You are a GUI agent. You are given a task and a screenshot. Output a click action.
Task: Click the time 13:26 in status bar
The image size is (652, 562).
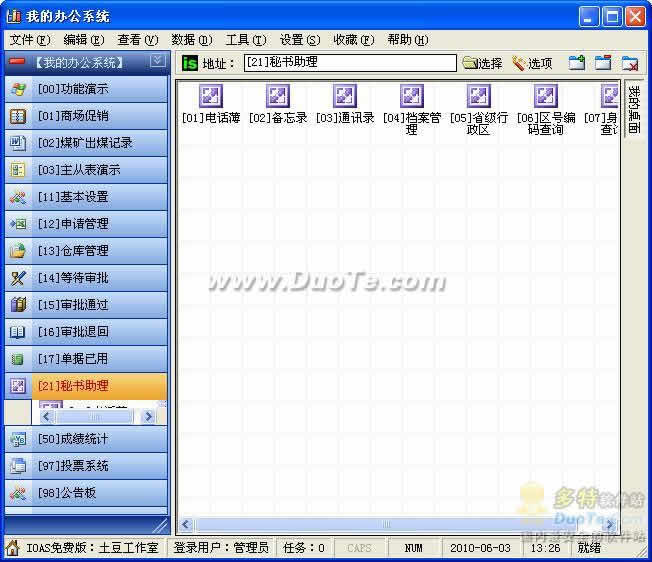coord(545,548)
